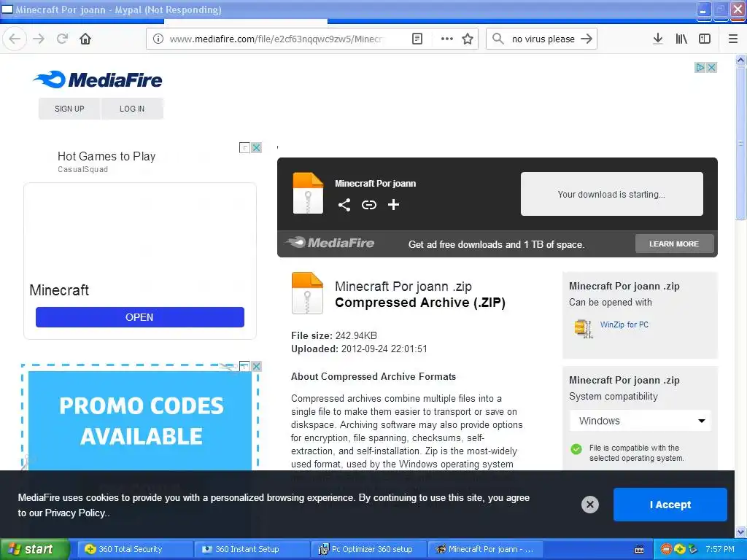Go back with the browser back arrow
Image resolution: width=747 pixels, height=560 pixels.
pos(15,39)
